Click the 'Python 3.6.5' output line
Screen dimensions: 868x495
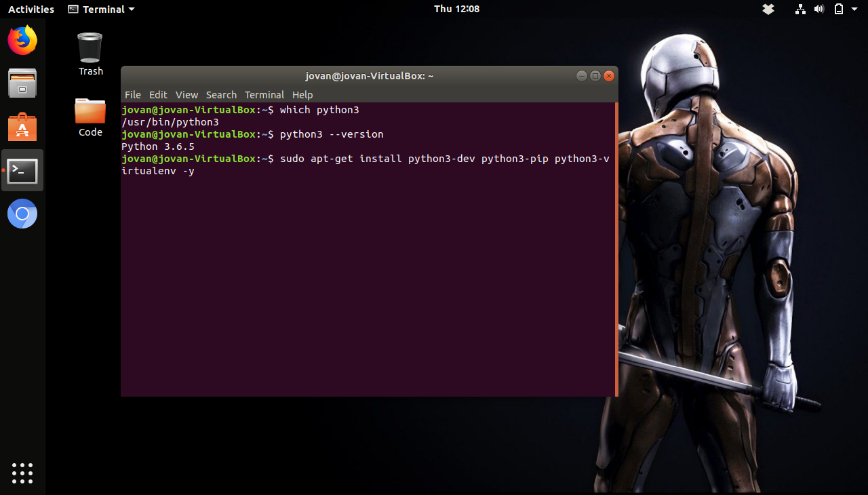coord(158,146)
